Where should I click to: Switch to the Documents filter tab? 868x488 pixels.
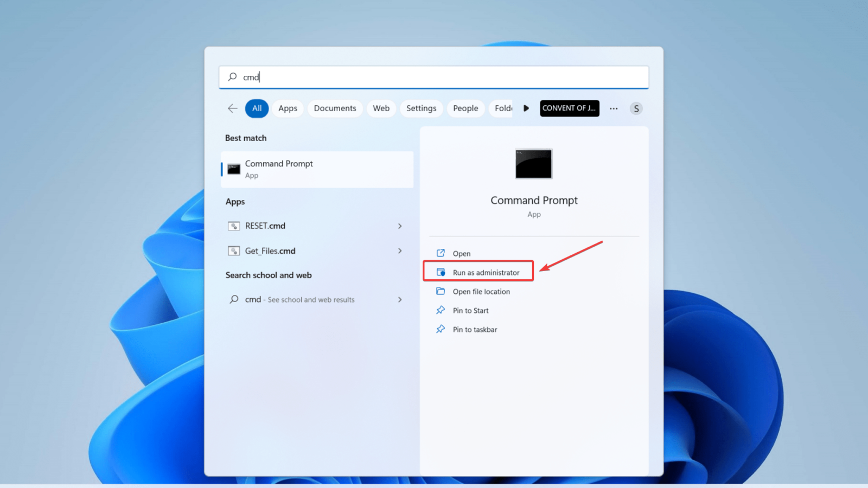[335, 108]
